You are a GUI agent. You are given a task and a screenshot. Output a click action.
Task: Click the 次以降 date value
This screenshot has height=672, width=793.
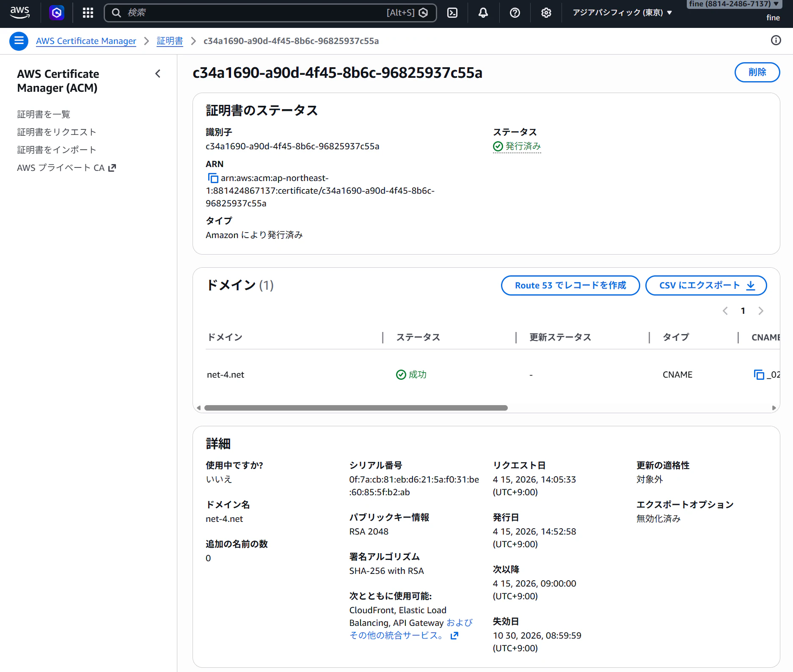(x=534, y=590)
